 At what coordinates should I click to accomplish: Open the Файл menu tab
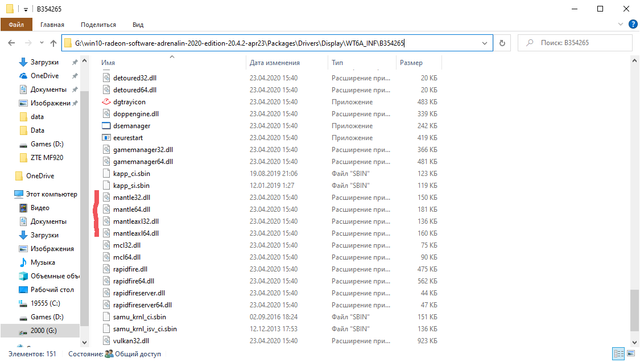click(16, 25)
